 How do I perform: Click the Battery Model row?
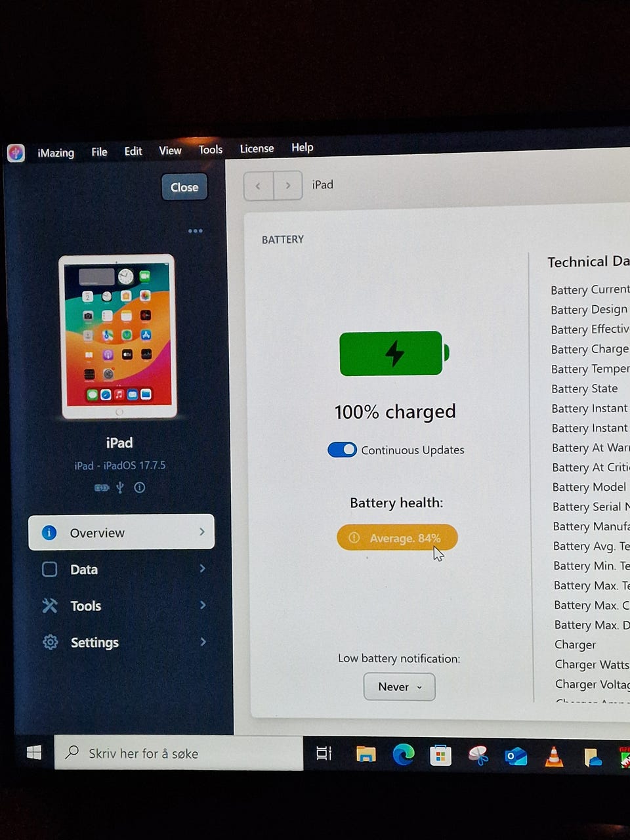point(589,487)
